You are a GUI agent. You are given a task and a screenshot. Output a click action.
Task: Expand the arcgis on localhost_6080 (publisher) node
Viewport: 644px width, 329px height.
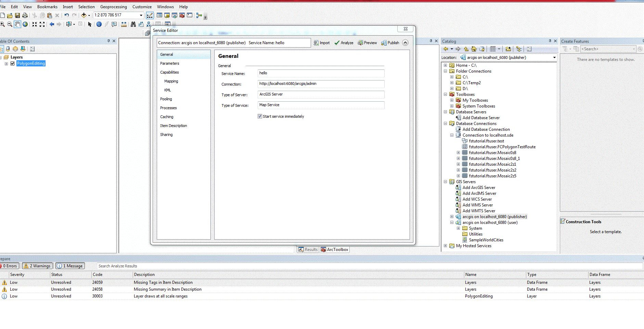[x=452, y=217]
